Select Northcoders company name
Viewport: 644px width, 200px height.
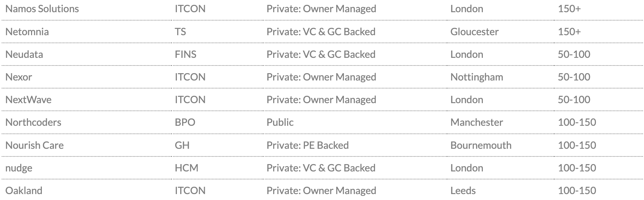pos(33,122)
